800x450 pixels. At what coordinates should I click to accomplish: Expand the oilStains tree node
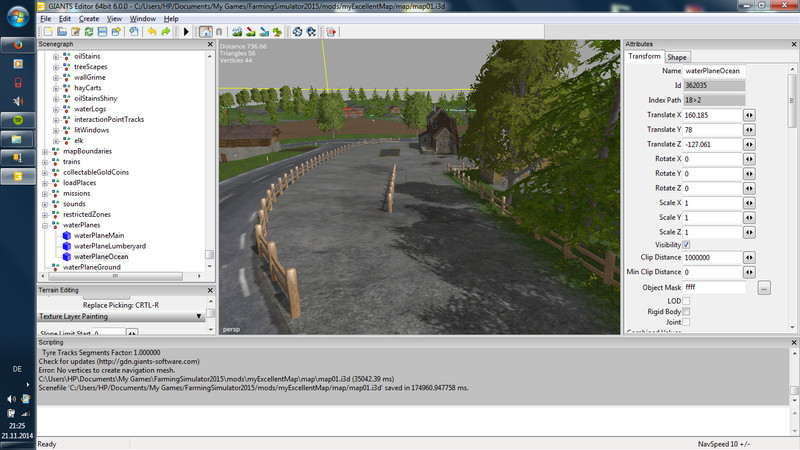(x=56, y=57)
